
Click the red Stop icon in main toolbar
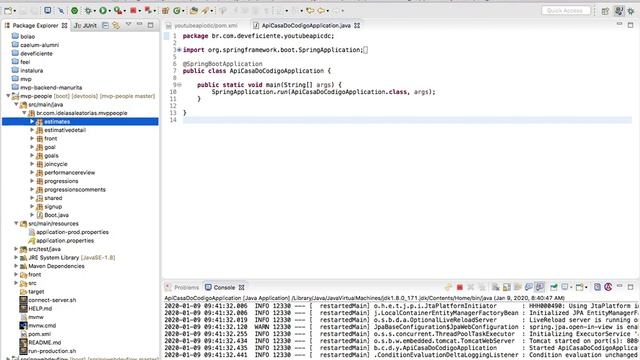pyautogui.click(x=133, y=11)
